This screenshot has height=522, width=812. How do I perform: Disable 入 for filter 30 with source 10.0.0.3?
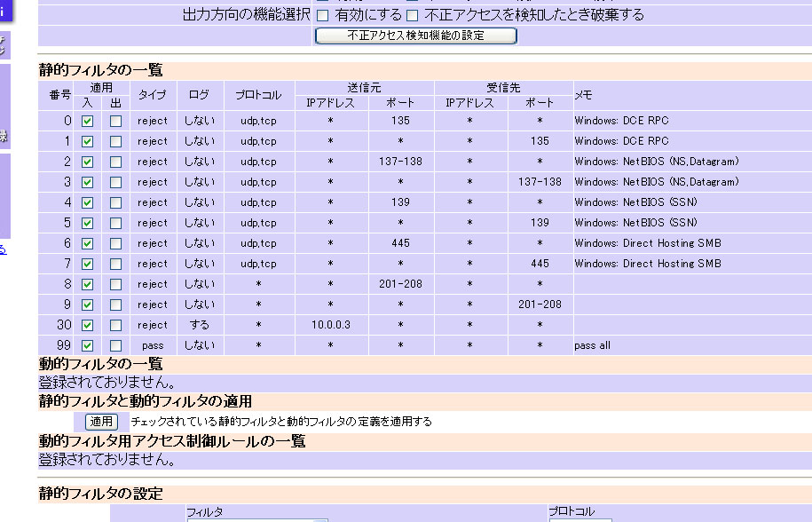88,325
